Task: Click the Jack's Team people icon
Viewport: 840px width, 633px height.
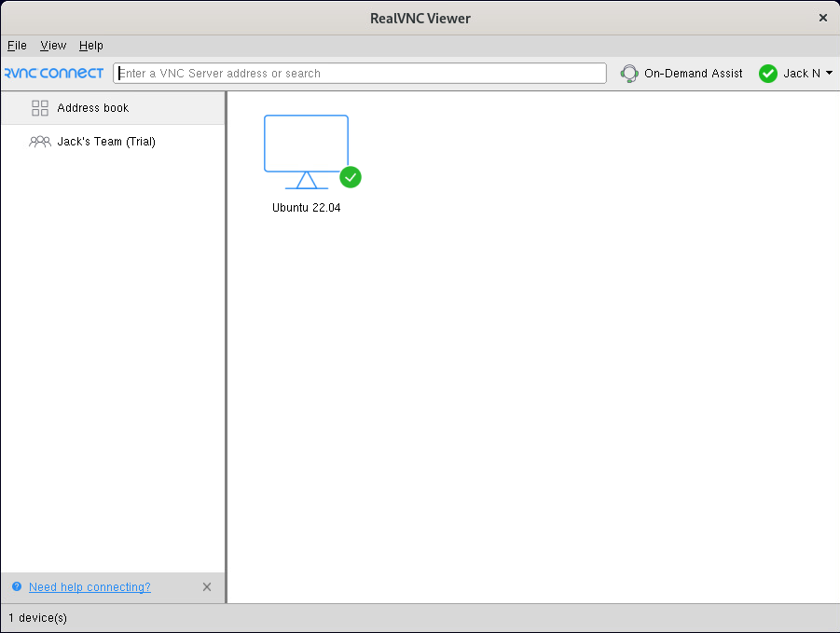Action: (x=40, y=142)
